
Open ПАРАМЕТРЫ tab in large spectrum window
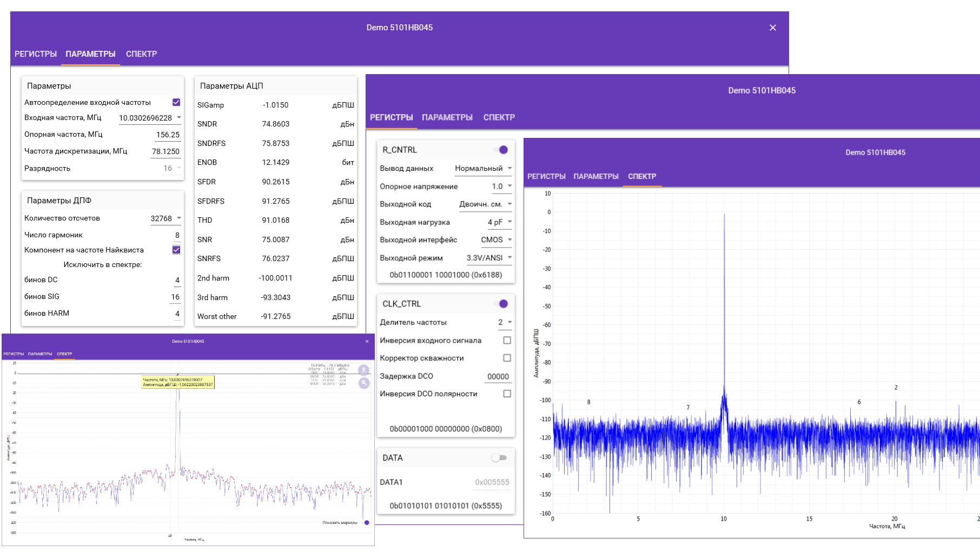click(596, 176)
